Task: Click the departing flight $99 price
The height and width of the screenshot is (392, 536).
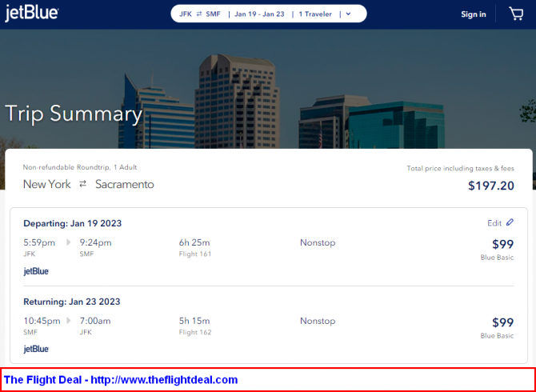Action: coord(503,244)
